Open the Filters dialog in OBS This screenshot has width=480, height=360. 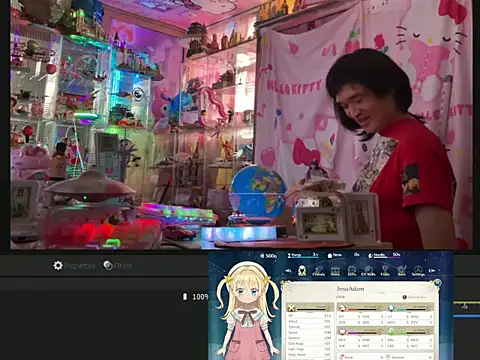117,266
